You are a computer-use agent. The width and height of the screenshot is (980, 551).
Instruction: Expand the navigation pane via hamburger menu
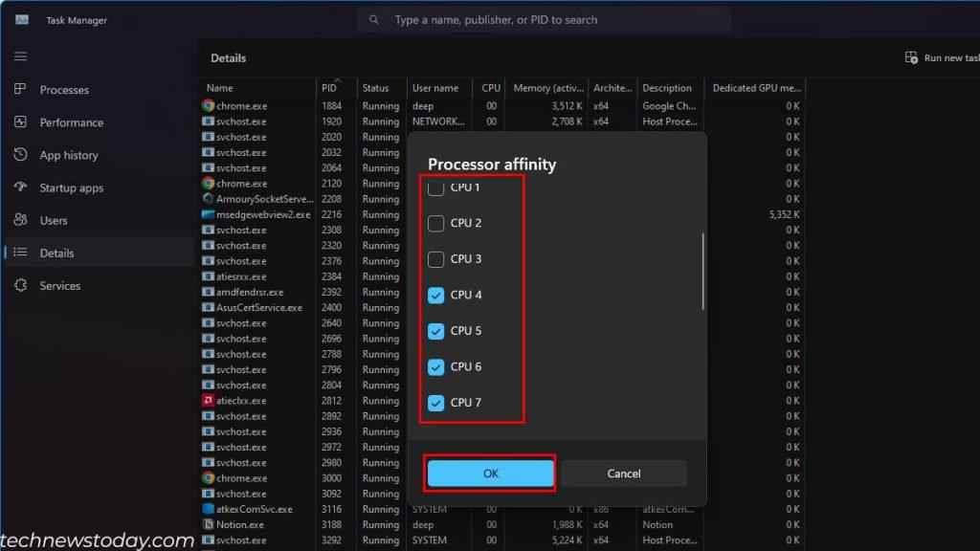(x=19, y=55)
